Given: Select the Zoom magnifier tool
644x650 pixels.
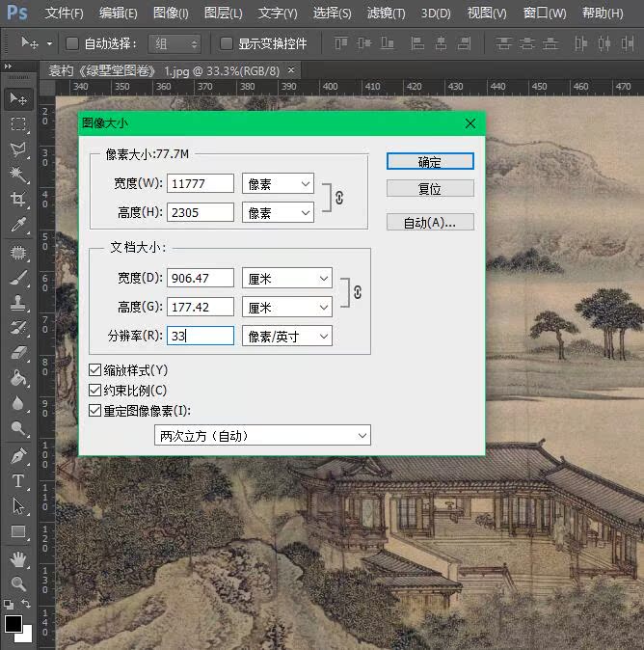Looking at the screenshot, I should coord(18,583).
